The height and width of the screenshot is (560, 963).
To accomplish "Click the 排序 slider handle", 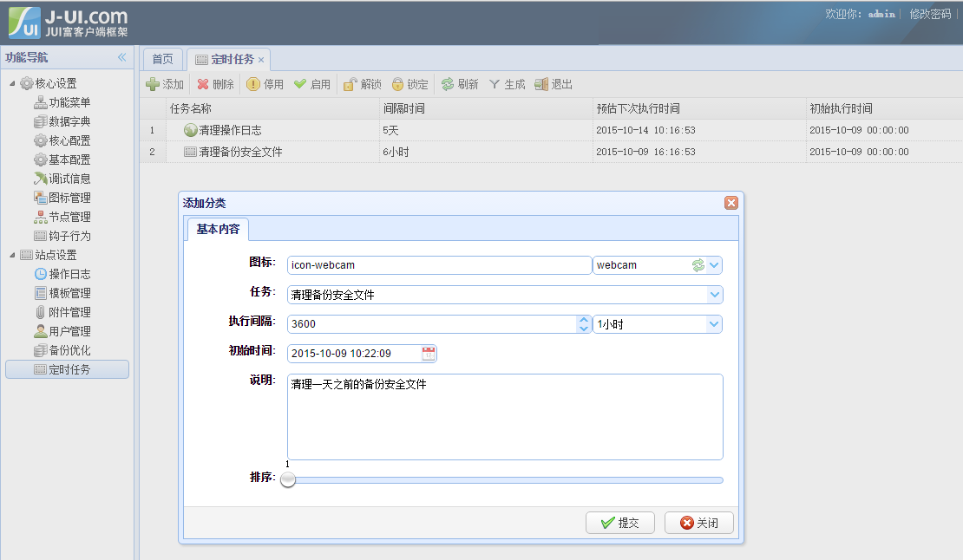I will [288, 479].
